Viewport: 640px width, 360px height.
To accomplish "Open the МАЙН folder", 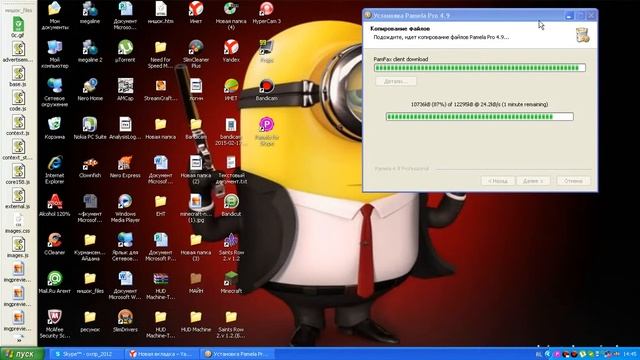I will 196,282.
